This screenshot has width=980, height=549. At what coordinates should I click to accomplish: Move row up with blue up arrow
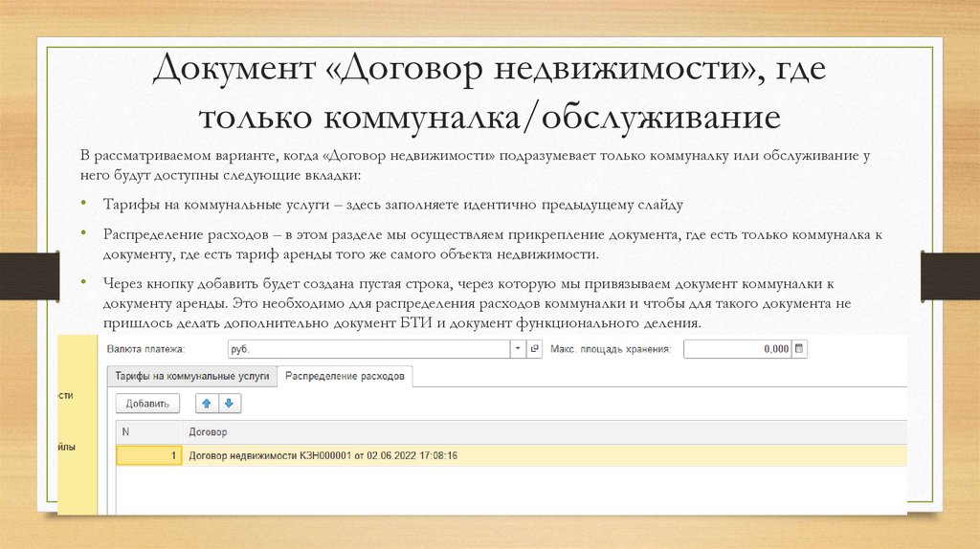click(x=207, y=404)
